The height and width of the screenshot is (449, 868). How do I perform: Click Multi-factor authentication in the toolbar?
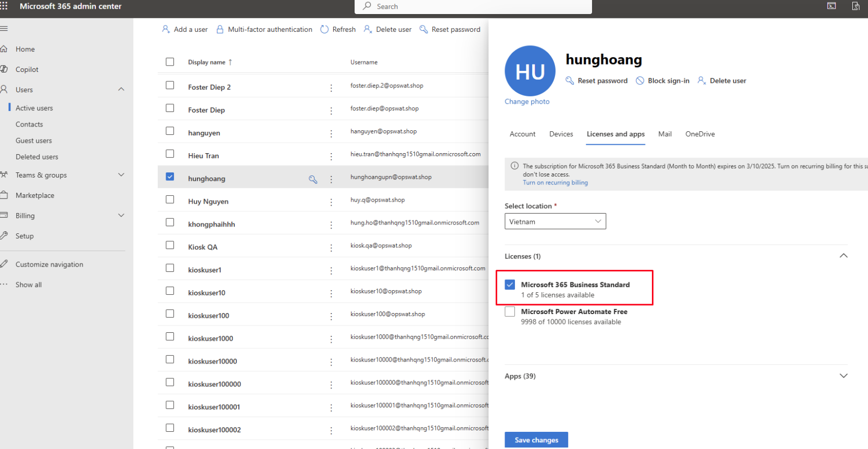click(x=265, y=29)
